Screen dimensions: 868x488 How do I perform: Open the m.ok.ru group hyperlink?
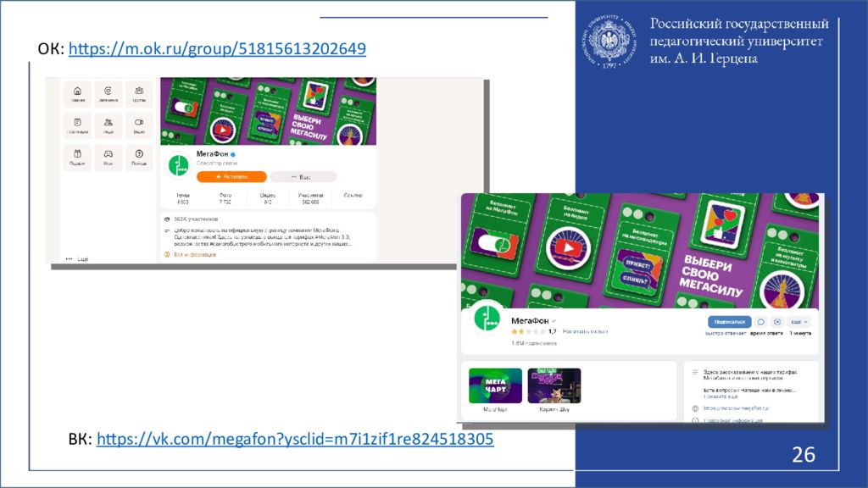pyautogui.click(x=217, y=48)
